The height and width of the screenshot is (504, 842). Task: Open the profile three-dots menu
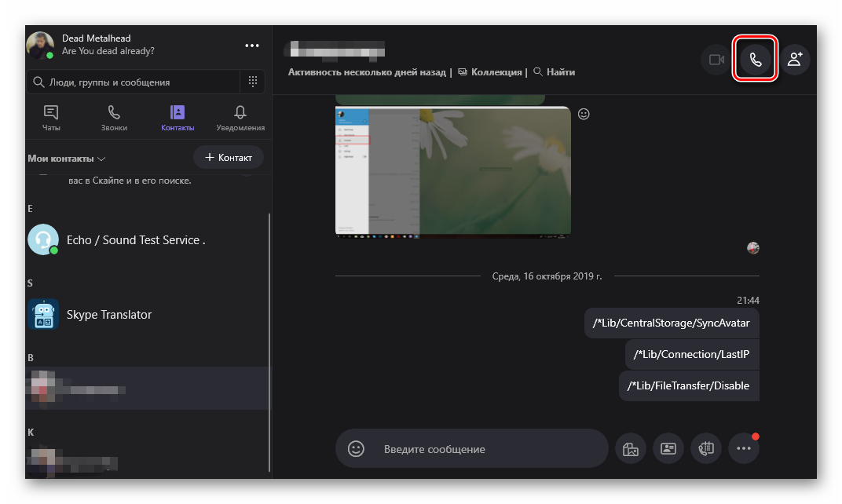click(251, 46)
